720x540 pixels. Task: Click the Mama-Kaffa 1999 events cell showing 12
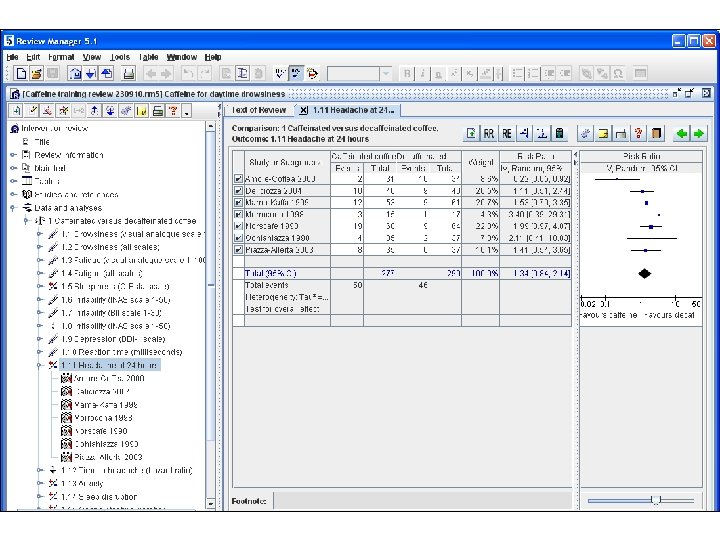[347, 202]
